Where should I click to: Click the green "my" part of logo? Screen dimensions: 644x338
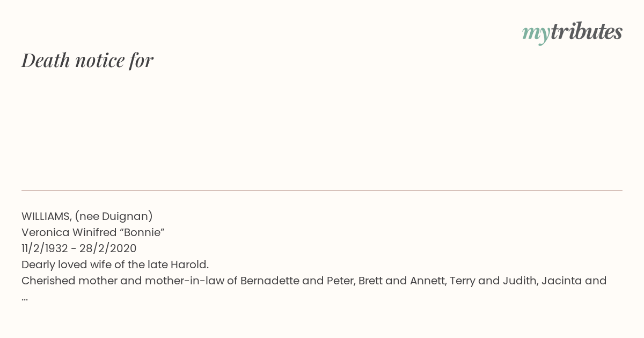536,34
